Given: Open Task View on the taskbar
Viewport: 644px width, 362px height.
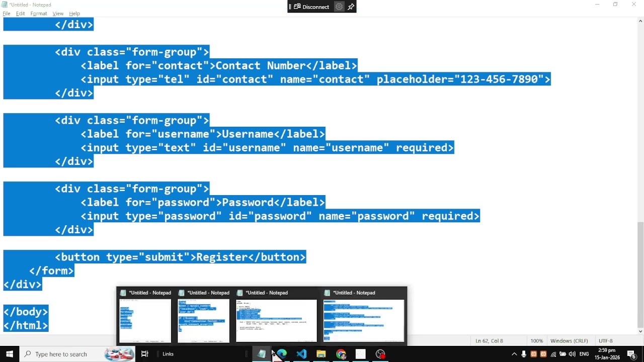Looking at the screenshot, I should click(145, 354).
